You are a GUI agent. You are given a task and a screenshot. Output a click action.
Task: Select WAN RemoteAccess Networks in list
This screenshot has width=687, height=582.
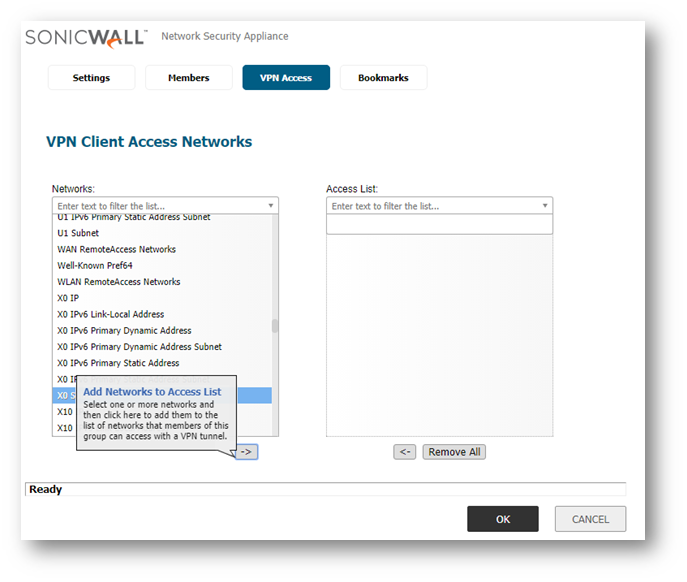(x=116, y=250)
